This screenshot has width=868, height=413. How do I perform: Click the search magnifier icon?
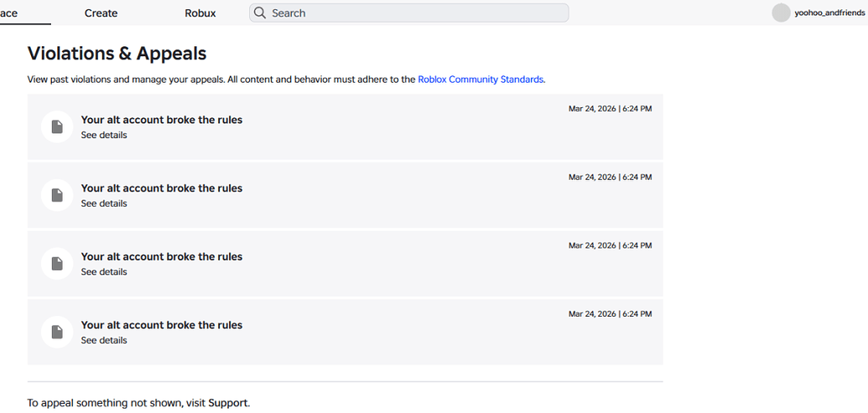pos(260,13)
